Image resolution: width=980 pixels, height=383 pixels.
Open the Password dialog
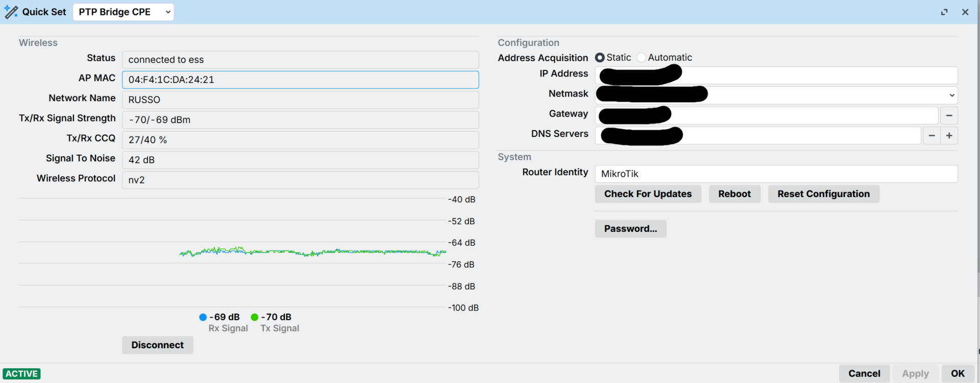[630, 229]
